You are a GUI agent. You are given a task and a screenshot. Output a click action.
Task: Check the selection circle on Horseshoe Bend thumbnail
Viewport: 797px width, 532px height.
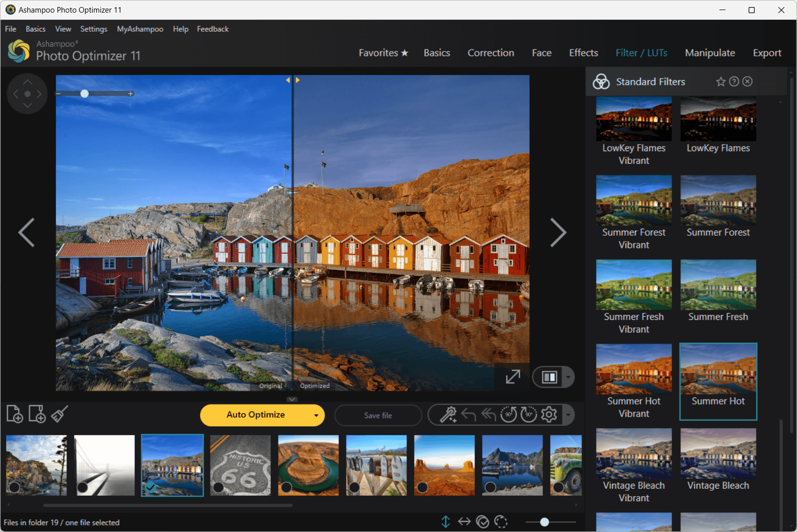point(286,487)
